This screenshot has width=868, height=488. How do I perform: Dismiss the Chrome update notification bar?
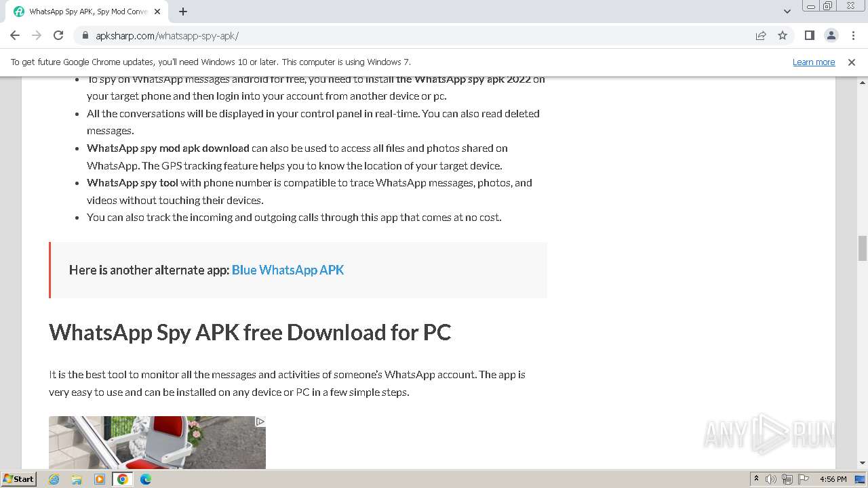[852, 62]
